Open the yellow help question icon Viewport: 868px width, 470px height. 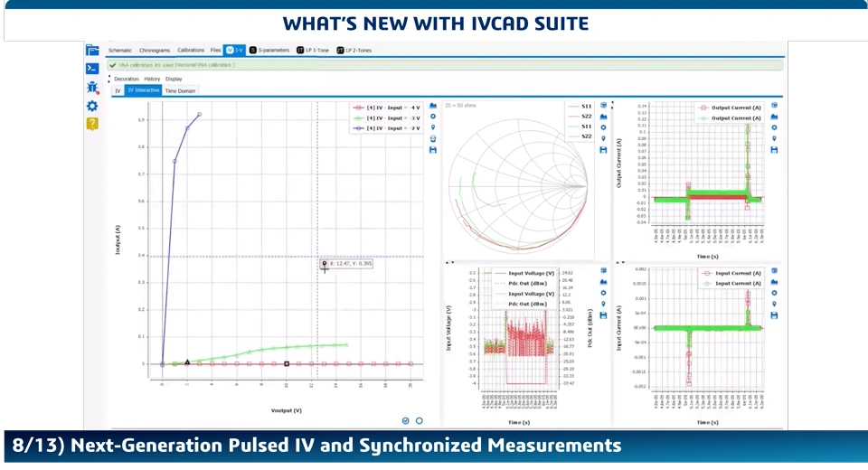(x=92, y=124)
